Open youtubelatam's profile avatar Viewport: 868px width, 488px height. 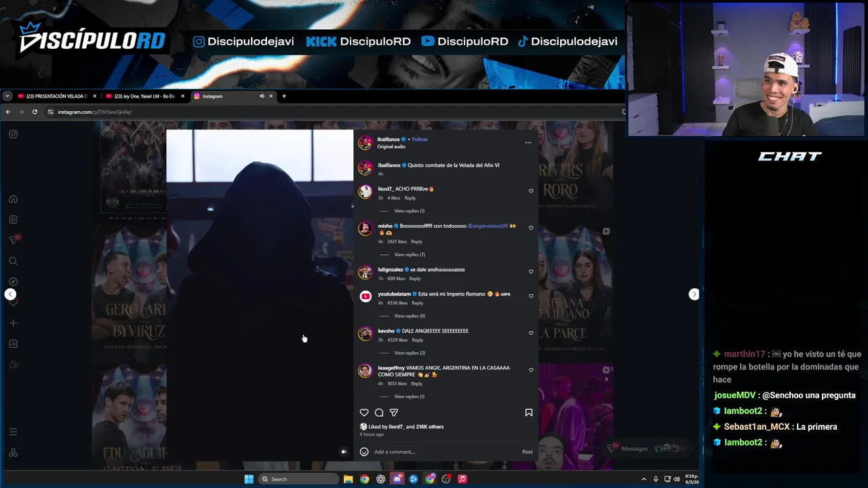(366, 296)
